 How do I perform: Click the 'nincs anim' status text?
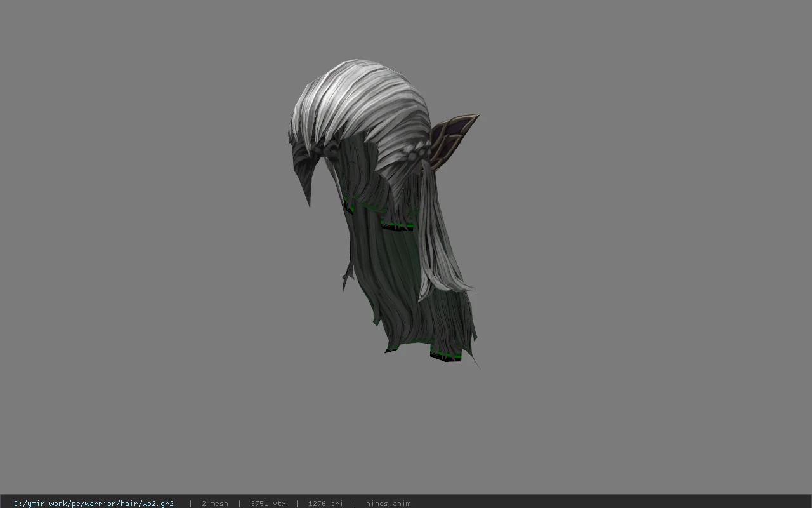[x=388, y=504]
